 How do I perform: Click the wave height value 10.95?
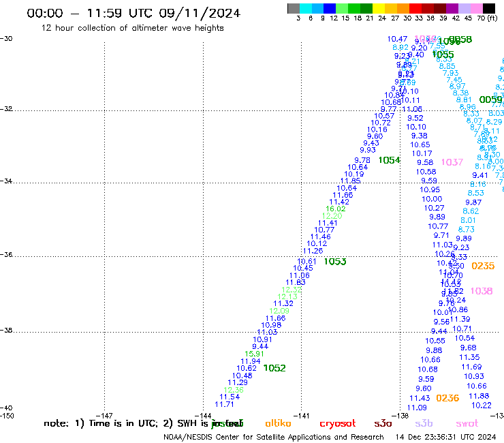[430, 190]
